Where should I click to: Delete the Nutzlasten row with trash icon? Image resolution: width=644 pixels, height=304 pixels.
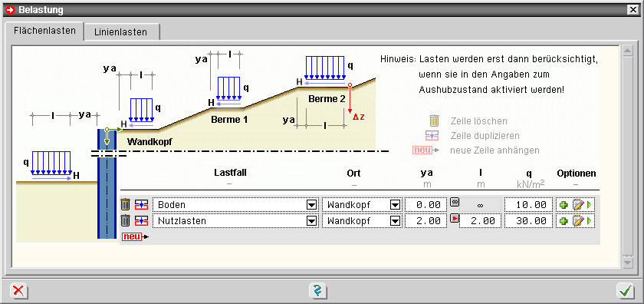click(x=125, y=221)
